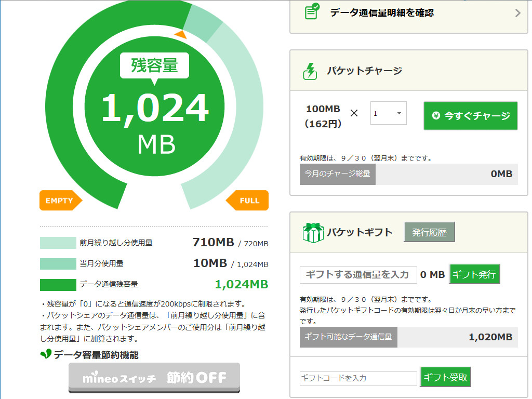Viewport: 532px width, 399px height.
Task: Toggle mineoスイッチ 節約OFF switch
Action: tap(154, 378)
